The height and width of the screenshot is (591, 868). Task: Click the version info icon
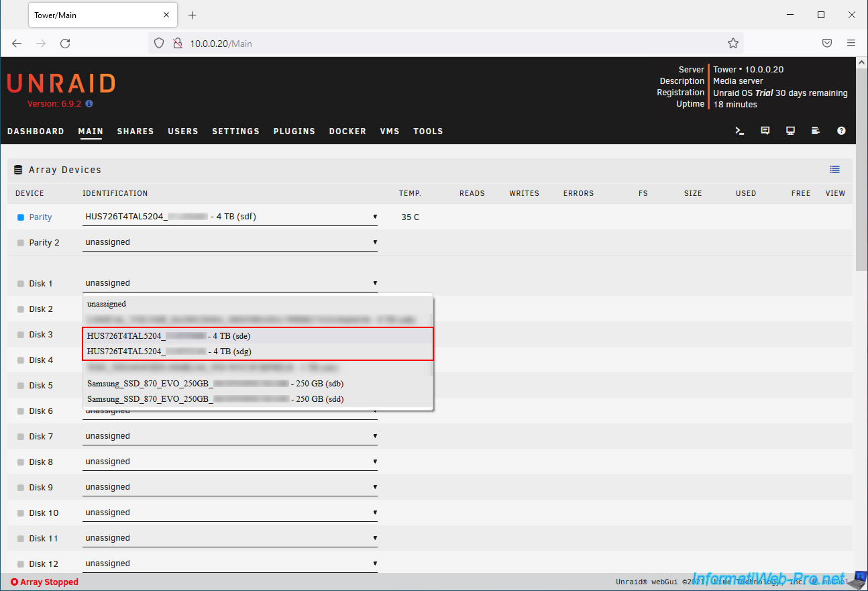[89, 104]
